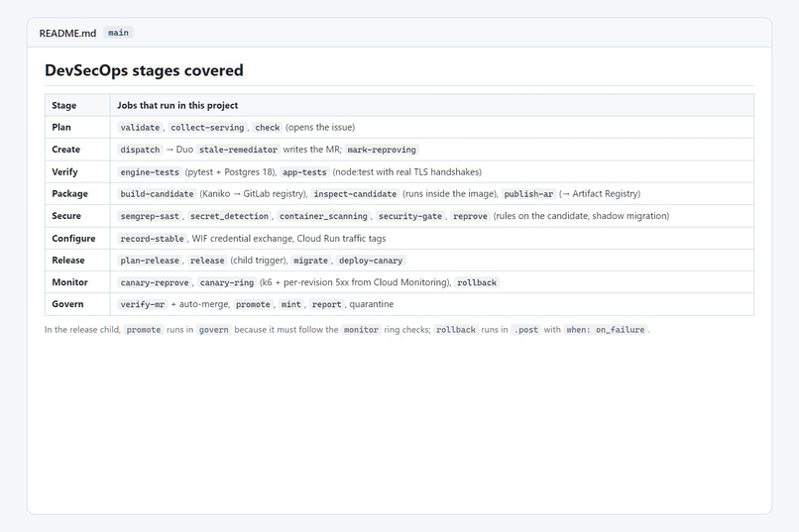Click the stale-remediator code label

click(238, 150)
